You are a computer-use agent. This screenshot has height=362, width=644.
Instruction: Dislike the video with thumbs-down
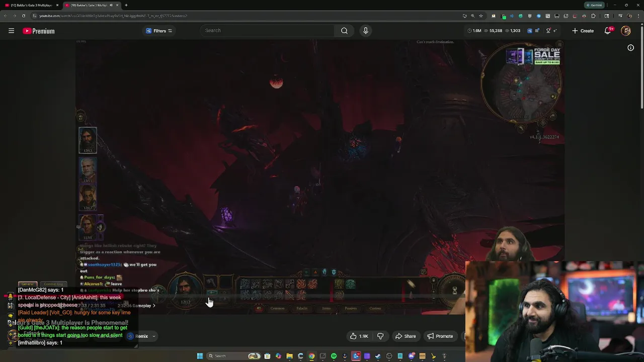click(380, 336)
